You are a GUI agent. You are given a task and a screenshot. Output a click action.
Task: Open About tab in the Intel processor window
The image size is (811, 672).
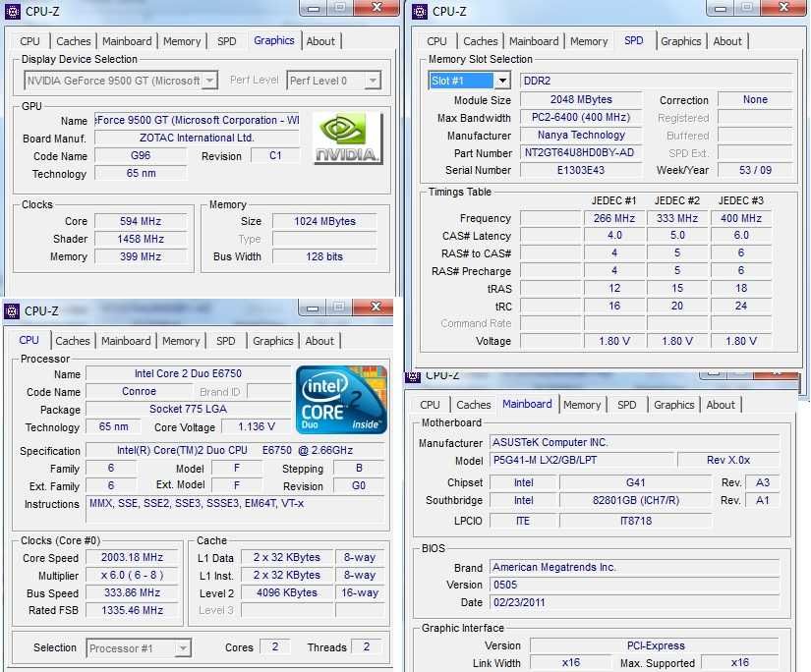point(319,341)
